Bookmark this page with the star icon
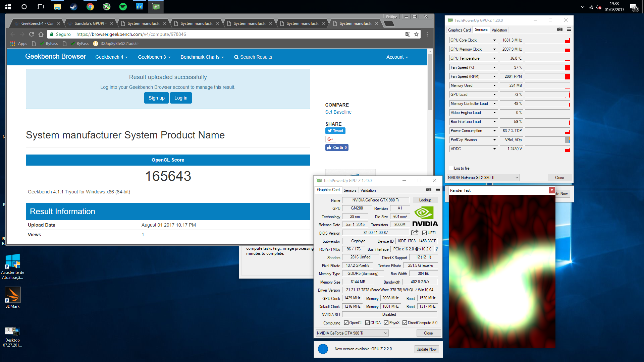This screenshot has width=644, height=362. click(x=416, y=34)
